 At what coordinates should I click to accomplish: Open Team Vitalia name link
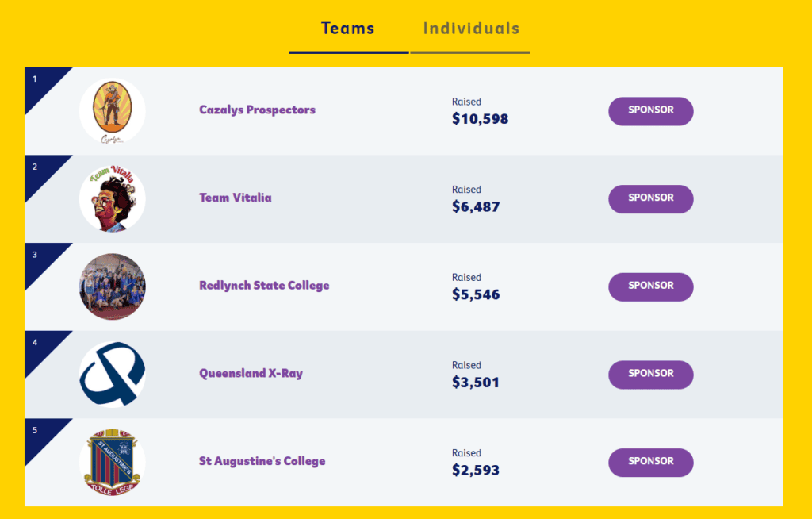[x=236, y=198]
